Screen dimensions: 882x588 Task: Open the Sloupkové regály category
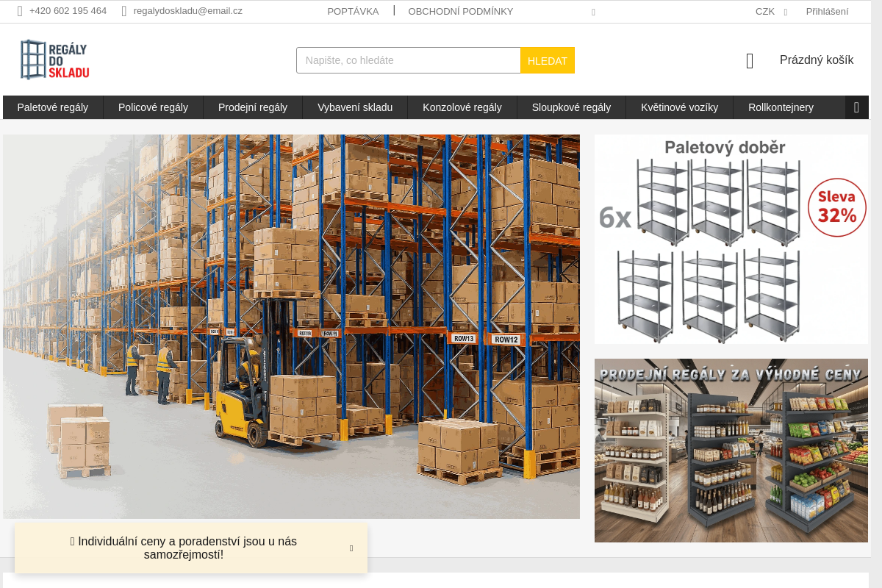[x=571, y=107]
